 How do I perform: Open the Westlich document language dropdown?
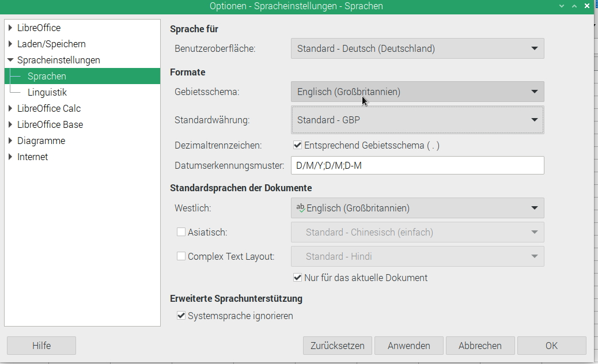417,208
